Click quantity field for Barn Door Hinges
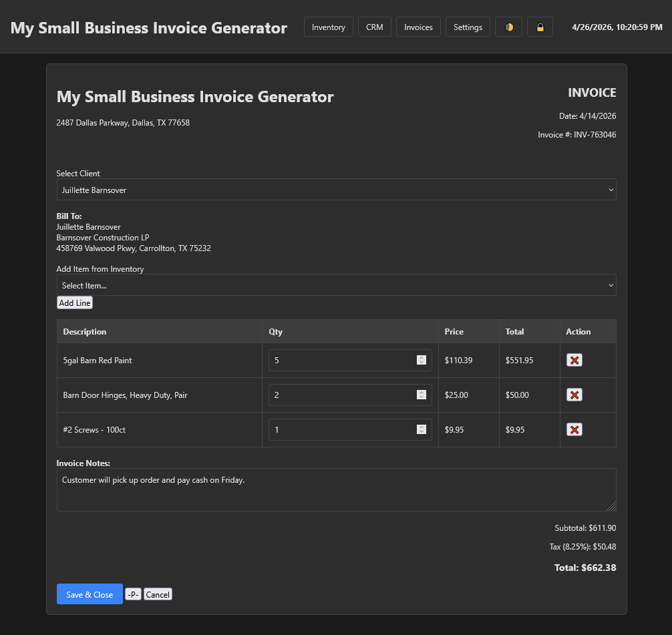672x635 pixels. tap(350, 395)
